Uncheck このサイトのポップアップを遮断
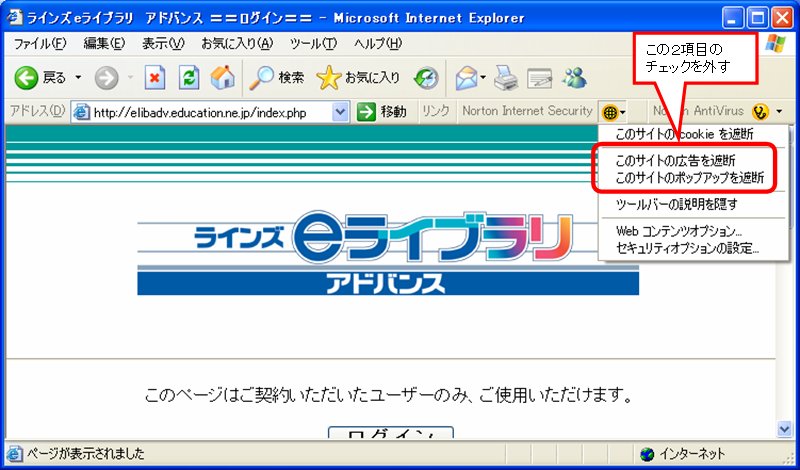 (x=694, y=178)
